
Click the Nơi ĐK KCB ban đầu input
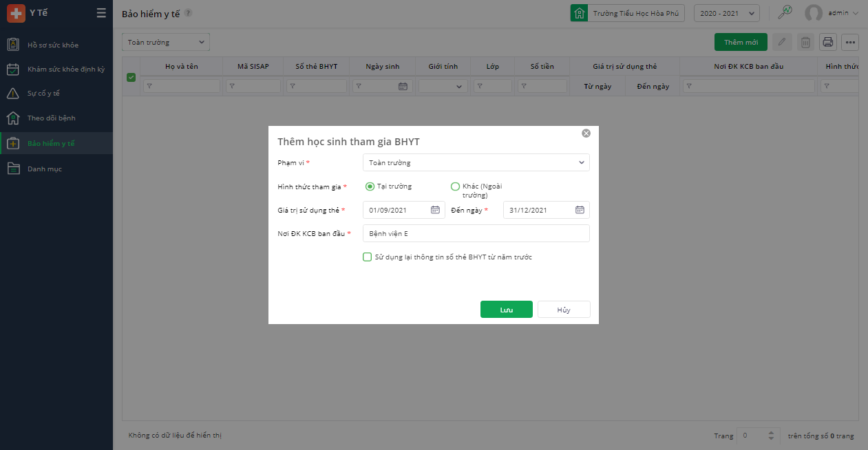click(476, 233)
